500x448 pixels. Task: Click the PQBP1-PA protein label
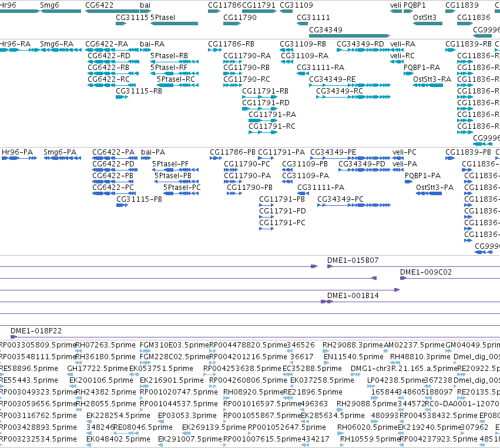[x=422, y=176]
